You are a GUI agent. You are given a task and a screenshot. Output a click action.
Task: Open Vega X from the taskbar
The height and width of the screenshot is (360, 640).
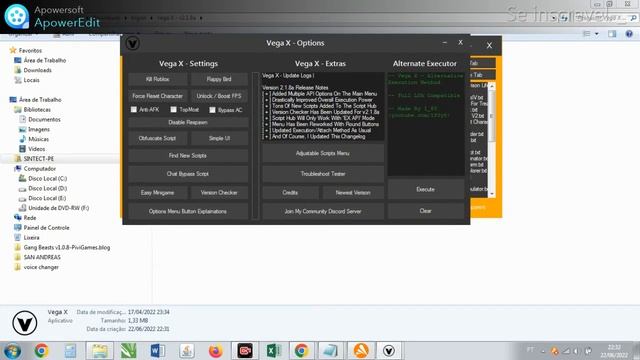[389, 351]
